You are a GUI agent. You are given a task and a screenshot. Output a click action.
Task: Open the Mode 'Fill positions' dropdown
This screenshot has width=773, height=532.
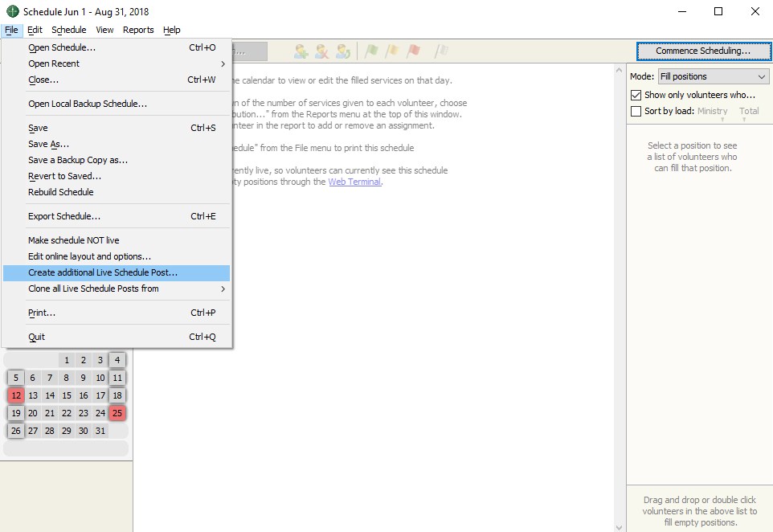pos(713,76)
